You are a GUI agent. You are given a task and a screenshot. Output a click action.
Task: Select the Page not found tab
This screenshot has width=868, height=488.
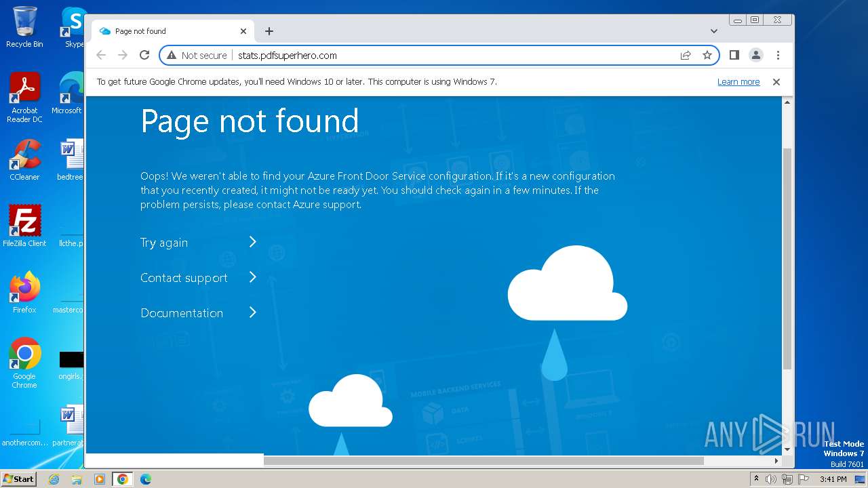pos(173,31)
